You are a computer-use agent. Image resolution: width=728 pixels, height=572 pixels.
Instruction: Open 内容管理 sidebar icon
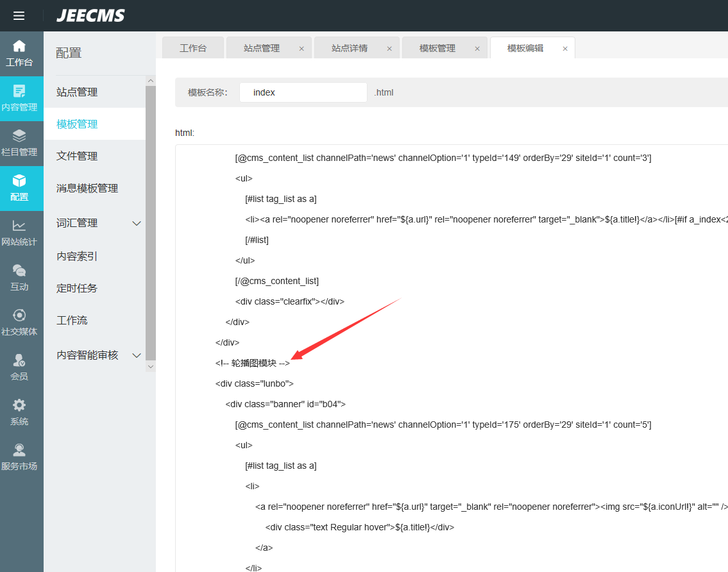19,91
